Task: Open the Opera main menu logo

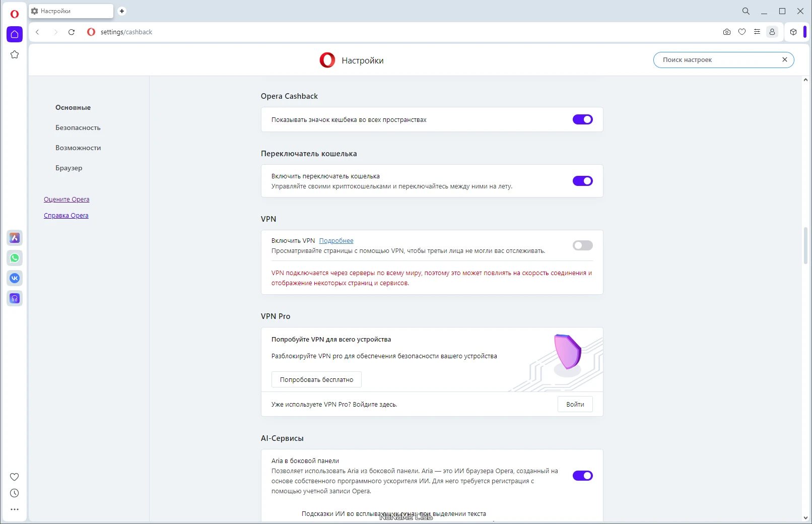Action: click(x=15, y=14)
